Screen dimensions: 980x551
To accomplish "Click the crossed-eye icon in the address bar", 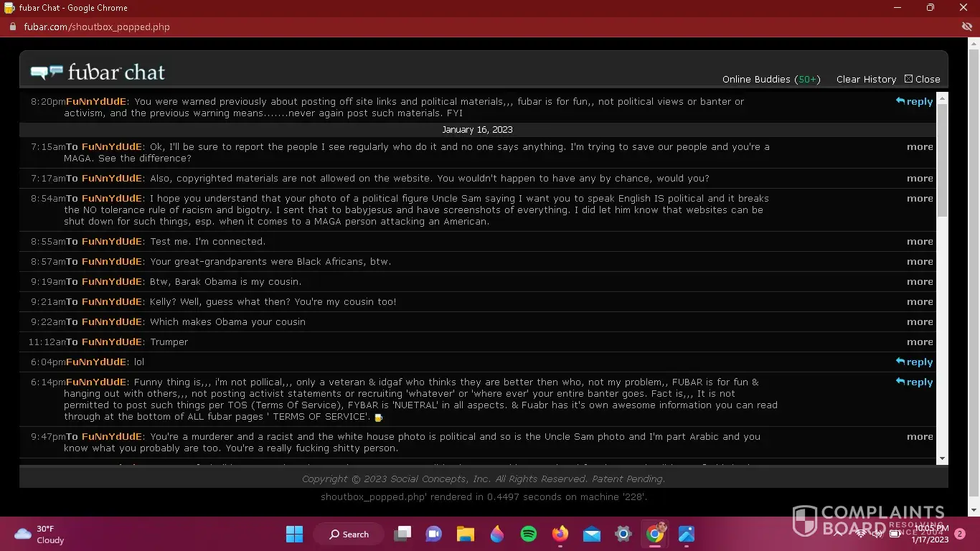I will click(x=966, y=27).
